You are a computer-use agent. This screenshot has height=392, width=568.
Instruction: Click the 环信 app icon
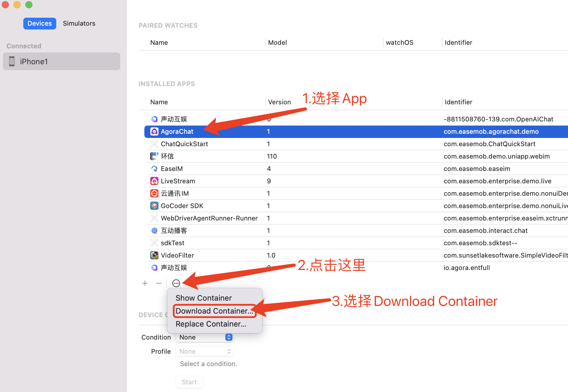point(154,156)
